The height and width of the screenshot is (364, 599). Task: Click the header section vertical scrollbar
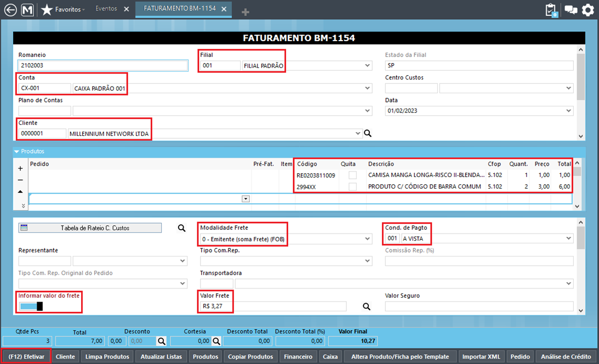click(581, 76)
